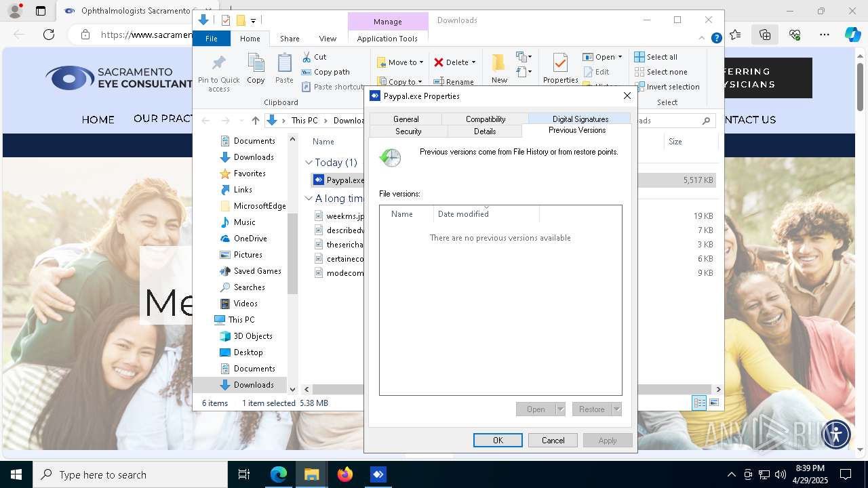The height and width of the screenshot is (488, 868).
Task: Click the volume icon in system tray
Action: 781,474
